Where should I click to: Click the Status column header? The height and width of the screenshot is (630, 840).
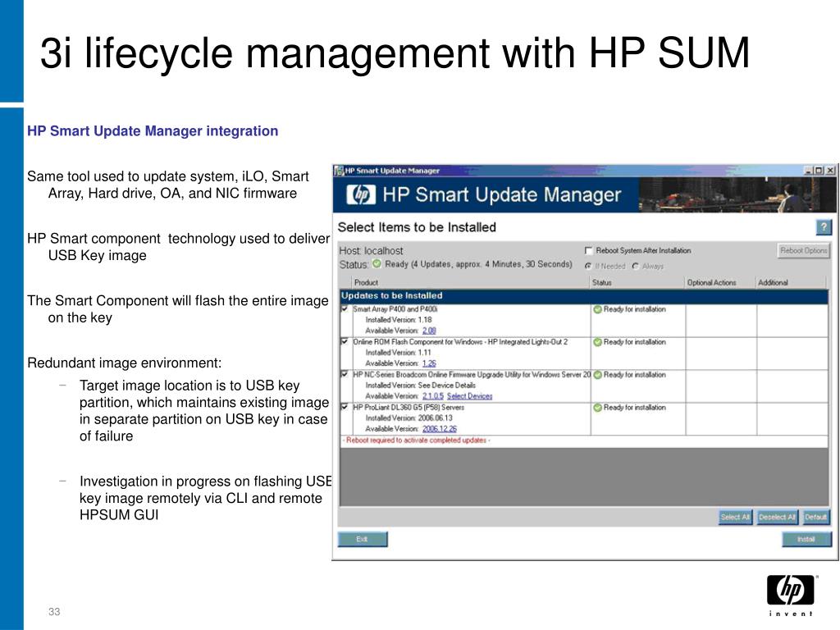point(637,282)
